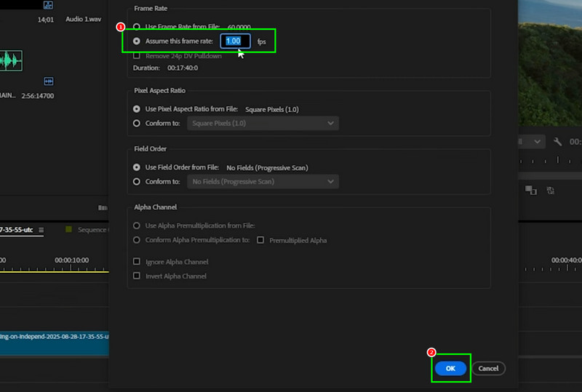Open the Program Monitor resolution dropdown

tap(532, 141)
